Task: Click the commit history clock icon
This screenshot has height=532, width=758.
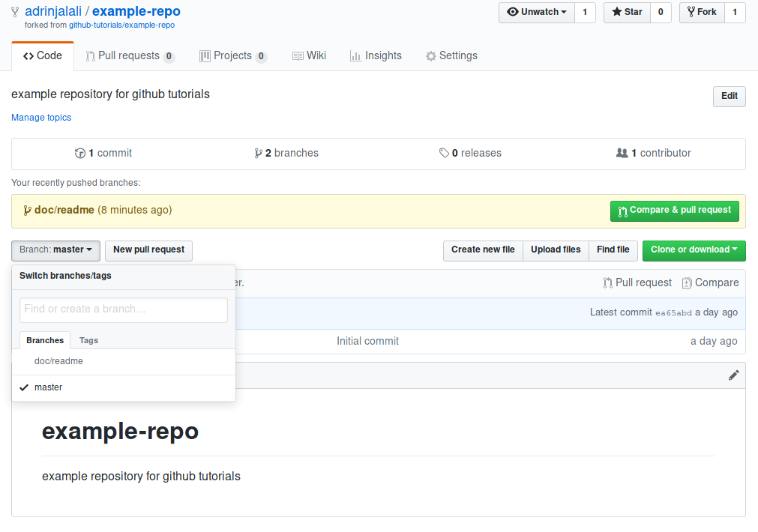Action: 80,153
